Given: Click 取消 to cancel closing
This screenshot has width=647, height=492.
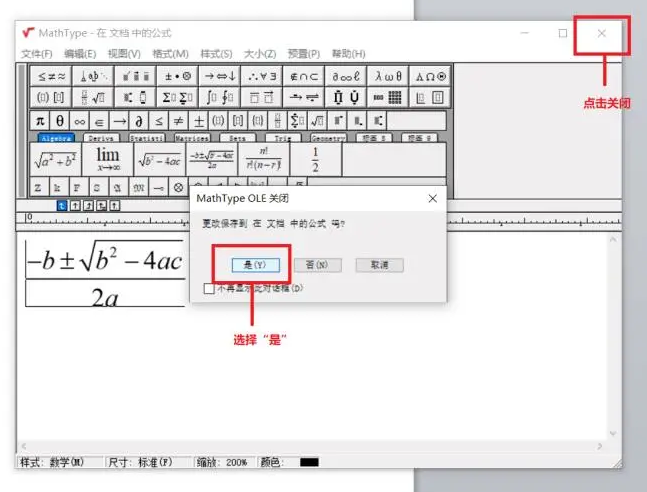Looking at the screenshot, I should pos(380,265).
